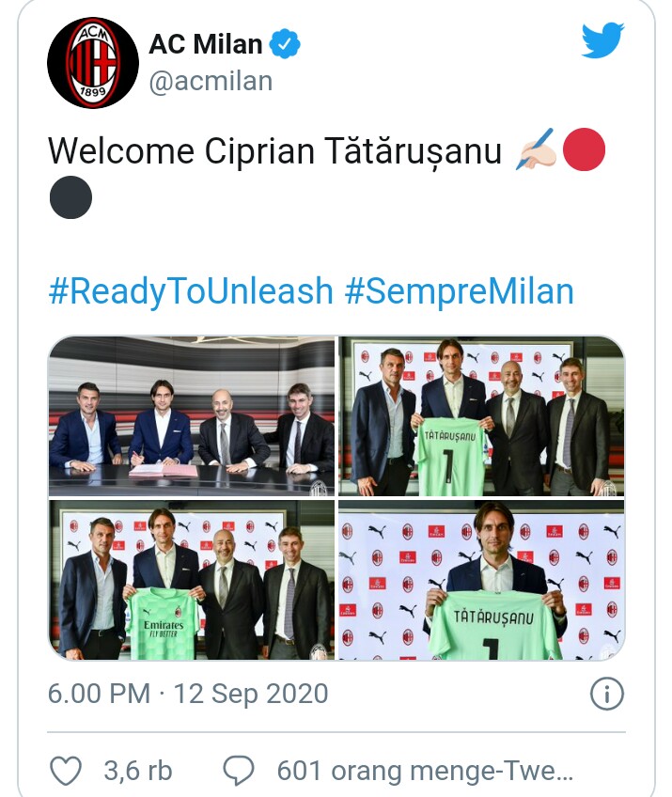This screenshot has width=672, height=797.
Task: Click the Welcome Ciprian Tătărușanu text
Action: 275,151
